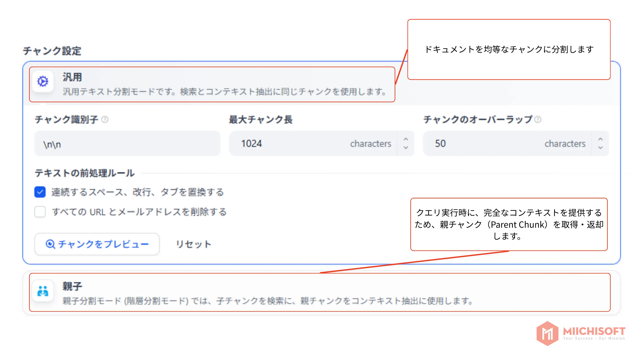Screen dimensions: 644x362
Task: Click the magnifier icon in チャンクをプレビュー button
Action: point(51,244)
